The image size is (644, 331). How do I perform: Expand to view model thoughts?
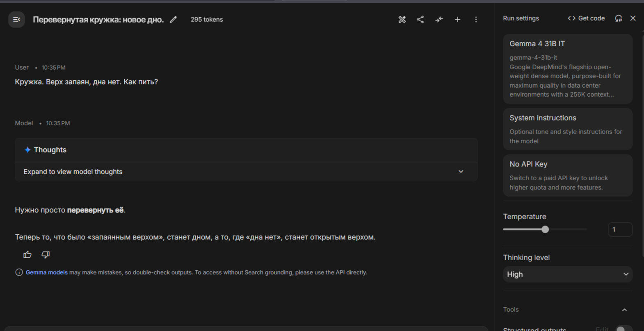pos(246,172)
